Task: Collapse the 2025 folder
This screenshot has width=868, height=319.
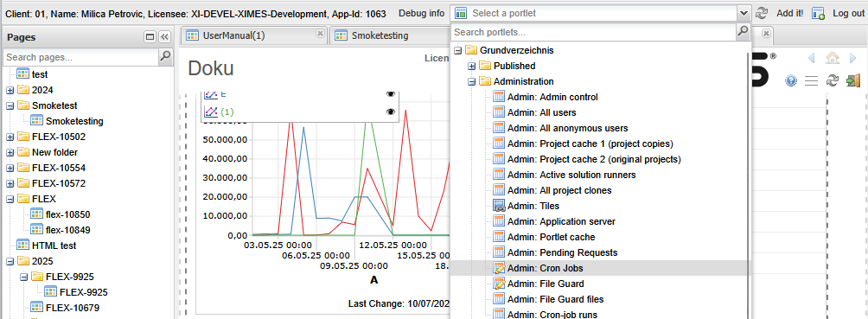Action: 10,260
